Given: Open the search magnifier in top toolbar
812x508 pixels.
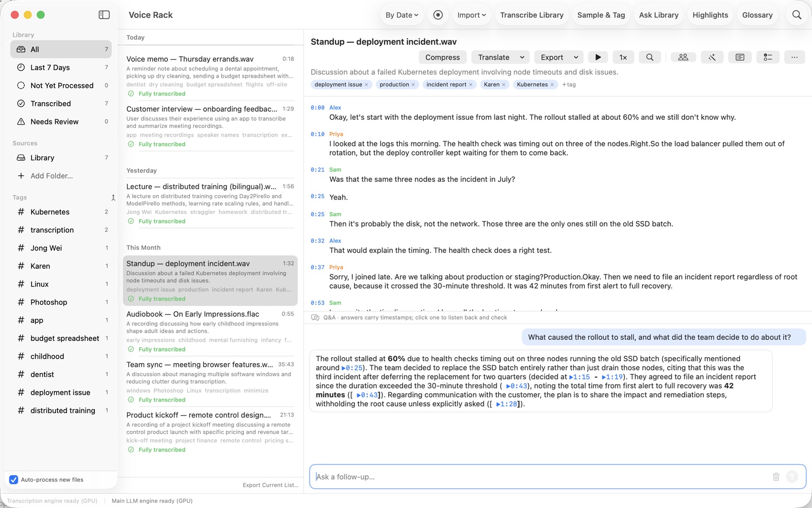Looking at the screenshot, I should [797, 15].
